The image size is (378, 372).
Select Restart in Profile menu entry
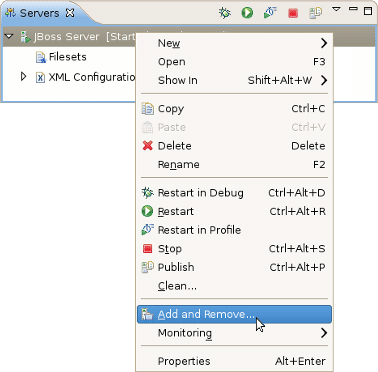[x=234, y=230]
